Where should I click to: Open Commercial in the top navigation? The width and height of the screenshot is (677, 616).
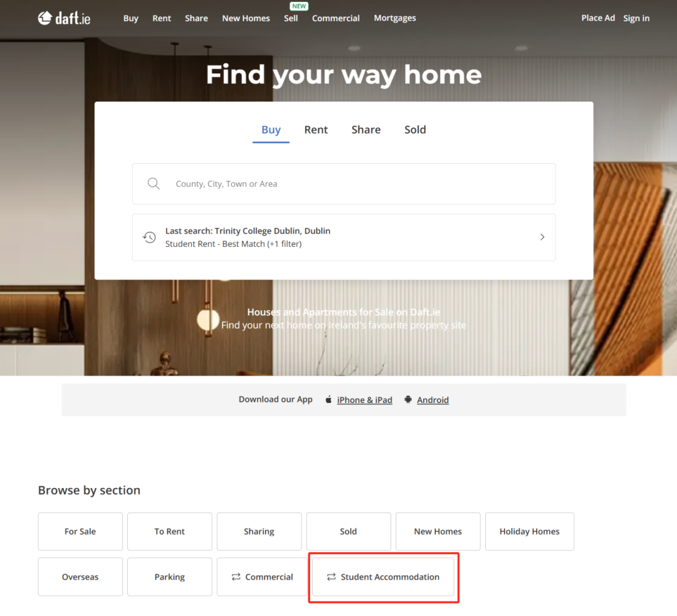[335, 18]
